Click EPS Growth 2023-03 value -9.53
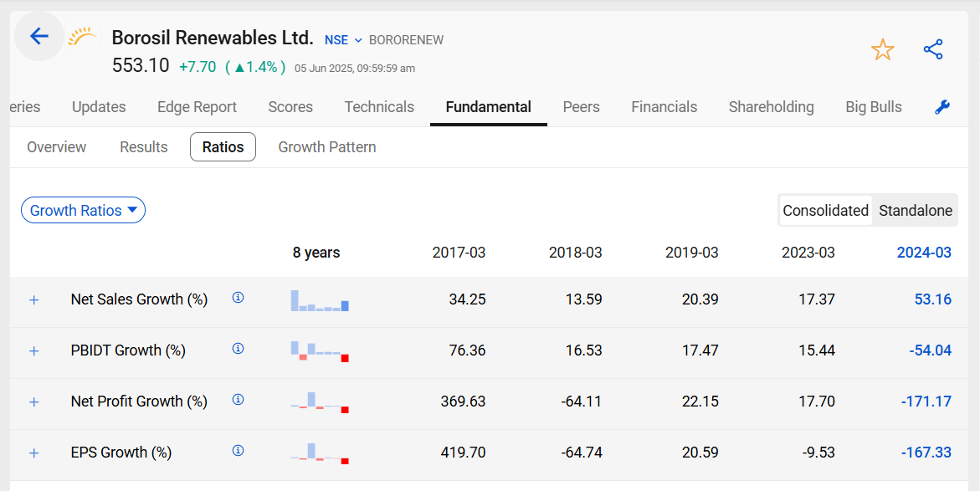980x491 pixels. [x=818, y=453]
